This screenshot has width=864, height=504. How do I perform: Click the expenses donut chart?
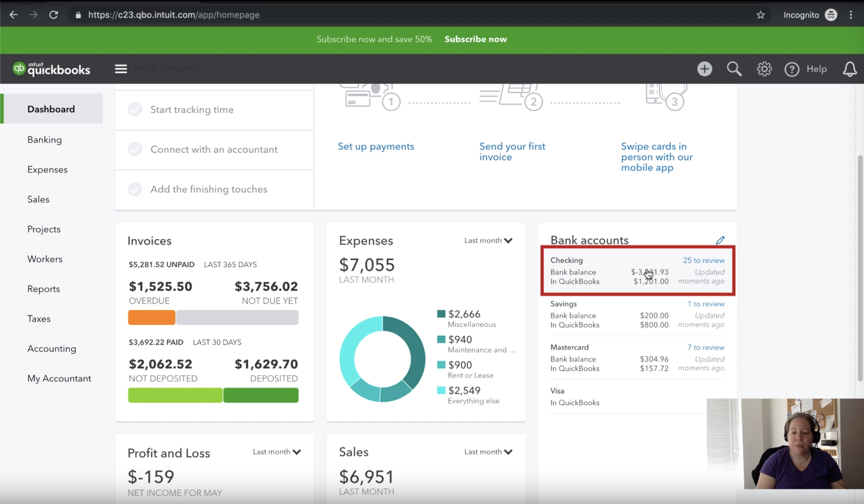(382, 359)
